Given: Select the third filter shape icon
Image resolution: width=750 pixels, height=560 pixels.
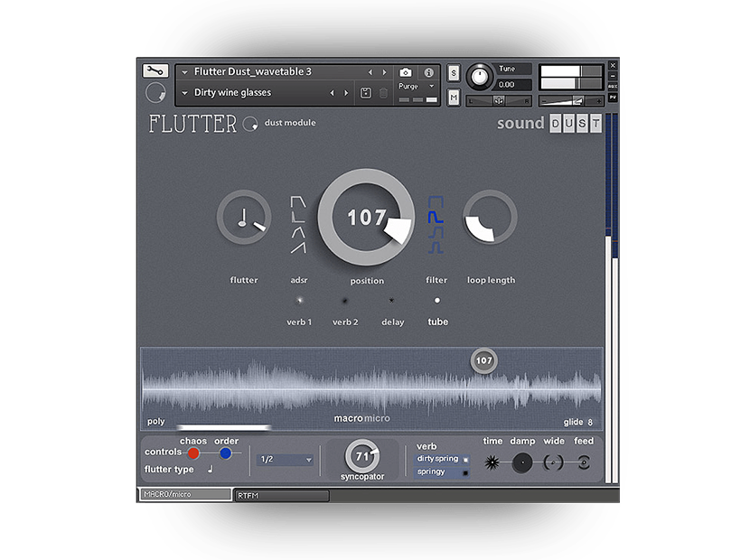Looking at the screenshot, I should coord(436,232).
